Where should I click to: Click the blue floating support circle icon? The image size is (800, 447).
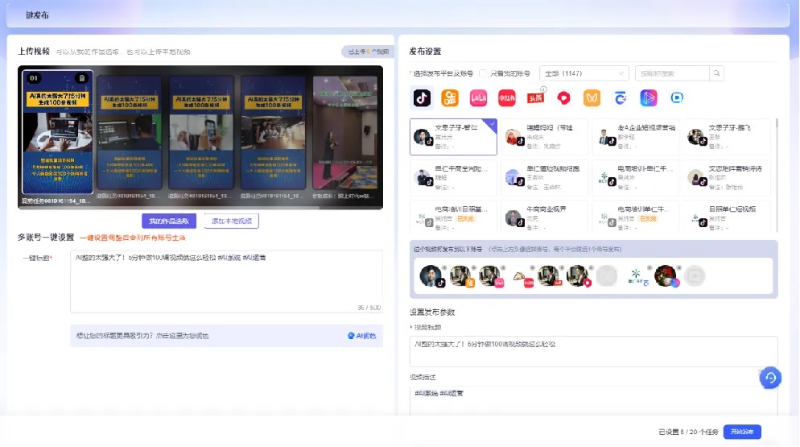(770, 378)
